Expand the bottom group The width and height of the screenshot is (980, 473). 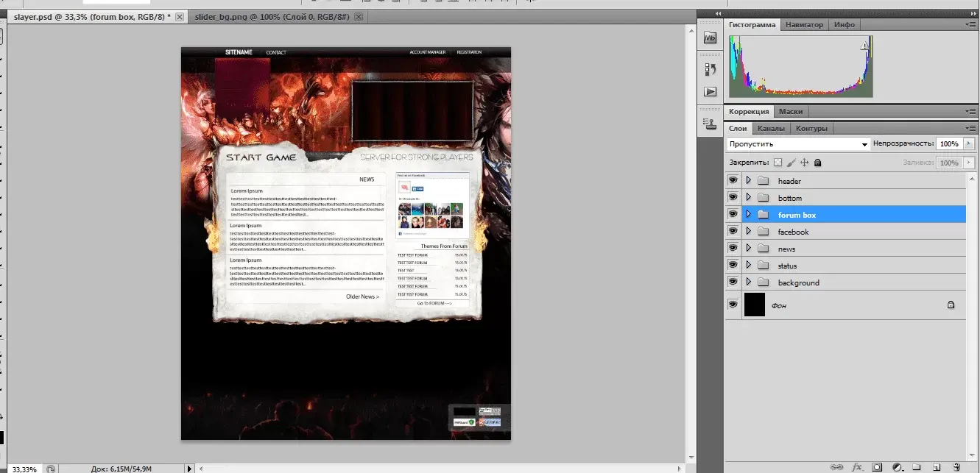coord(748,197)
